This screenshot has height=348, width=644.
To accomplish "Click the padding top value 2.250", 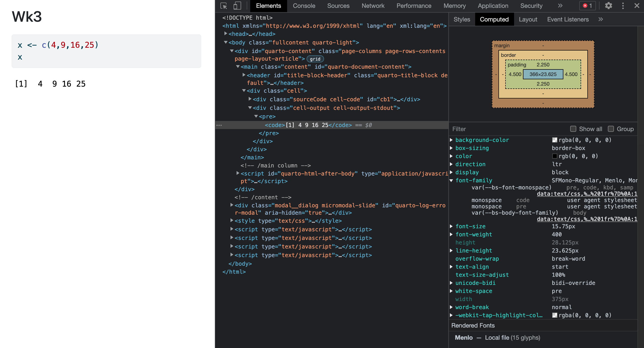I will [543, 65].
